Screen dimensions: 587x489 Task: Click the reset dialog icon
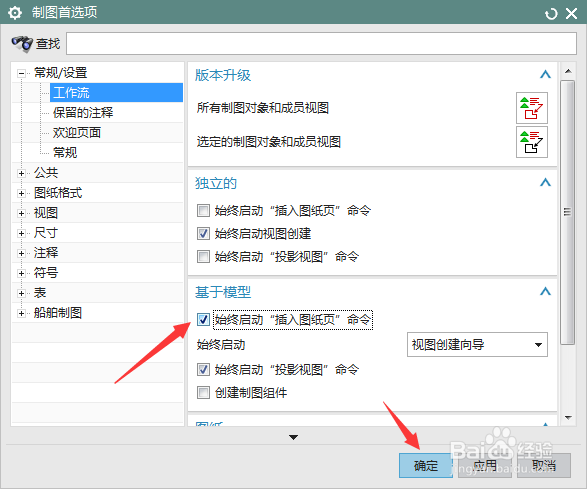coord(551,14)
